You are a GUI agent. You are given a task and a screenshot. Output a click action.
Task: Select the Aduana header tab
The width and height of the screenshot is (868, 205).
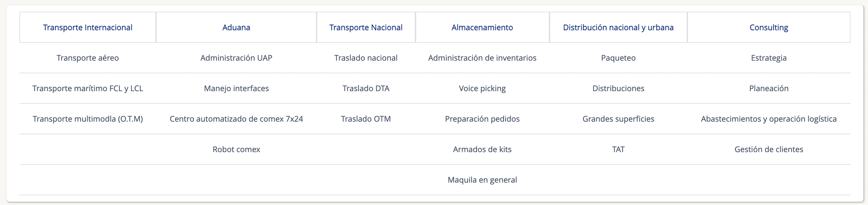236,28
